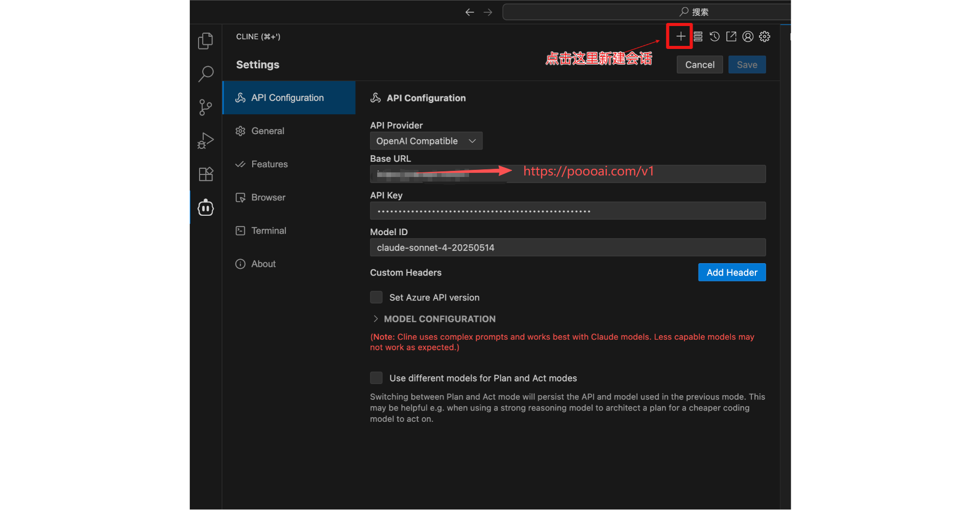This screenshot has height=510, width=980.
Task: Switch to the Features settings tab
Action: tap(269, 164)
